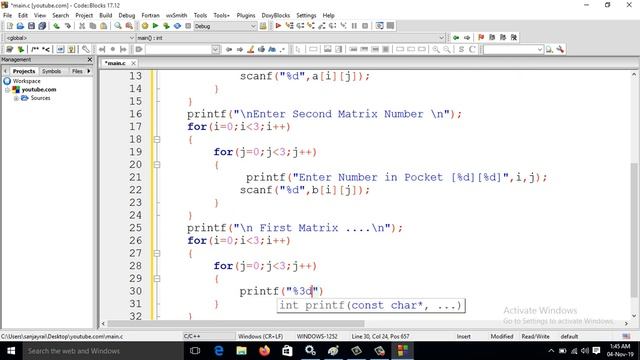Paste from clipboard using the toolbar icon
This screenshot has width=640, height=360.
(x=104, y=26)
